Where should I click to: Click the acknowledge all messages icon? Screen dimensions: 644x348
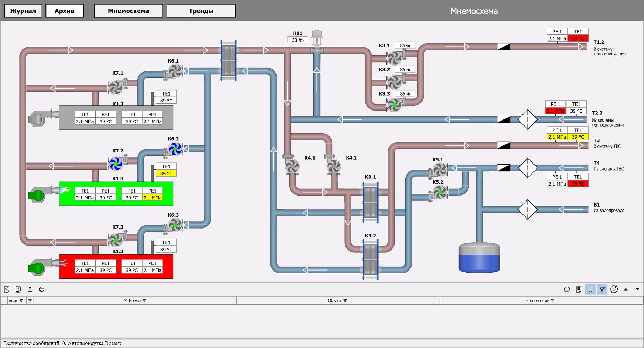pos(18,289)
